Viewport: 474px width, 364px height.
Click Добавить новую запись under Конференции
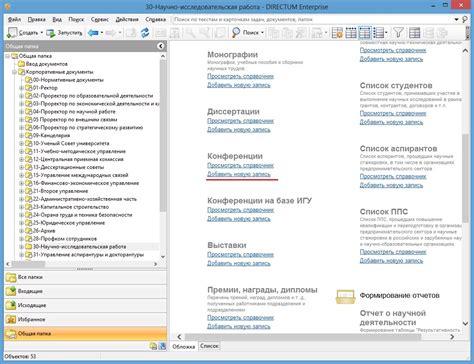[x=239, y=174]
